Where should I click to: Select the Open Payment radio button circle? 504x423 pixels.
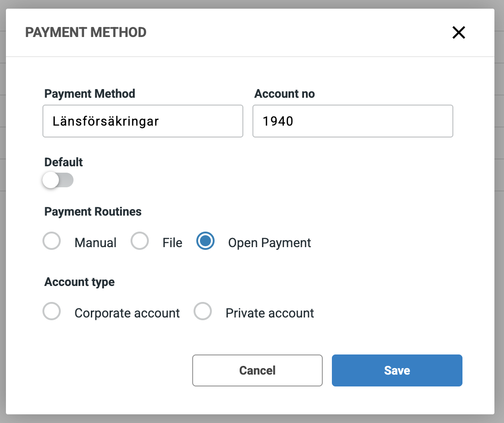(x=205, y=241)
